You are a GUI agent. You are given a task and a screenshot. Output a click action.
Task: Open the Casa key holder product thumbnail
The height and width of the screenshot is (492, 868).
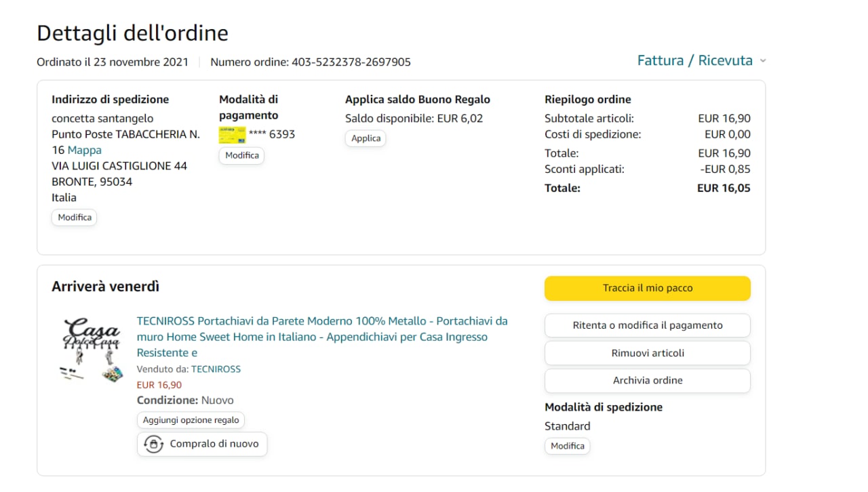(90, 349)
